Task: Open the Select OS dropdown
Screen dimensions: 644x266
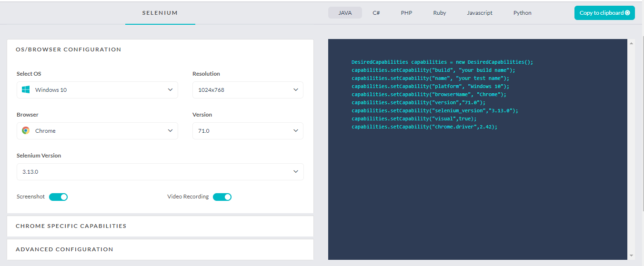Action: (x=97, y=90)
